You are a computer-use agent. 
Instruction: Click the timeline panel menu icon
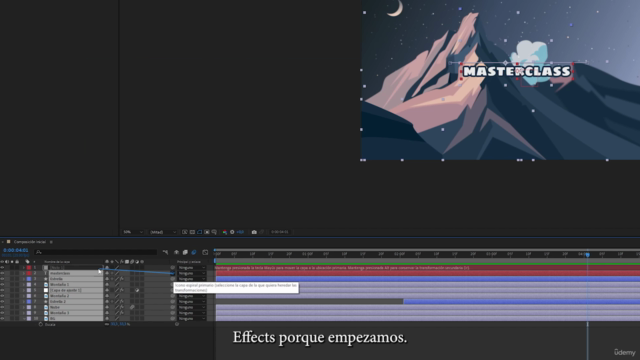click(51, 242)
